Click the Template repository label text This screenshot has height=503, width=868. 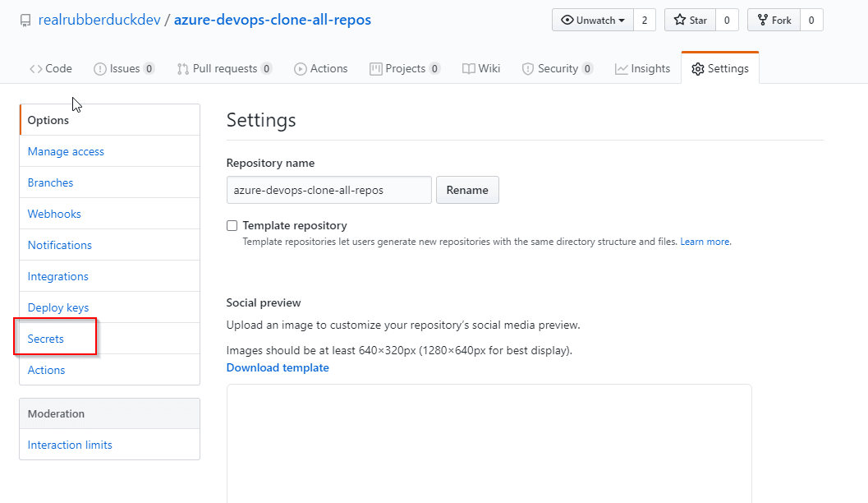point(295,225)
